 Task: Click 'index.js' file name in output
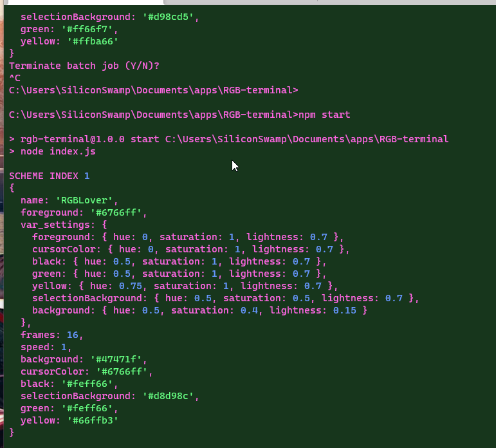pos(73,151)
